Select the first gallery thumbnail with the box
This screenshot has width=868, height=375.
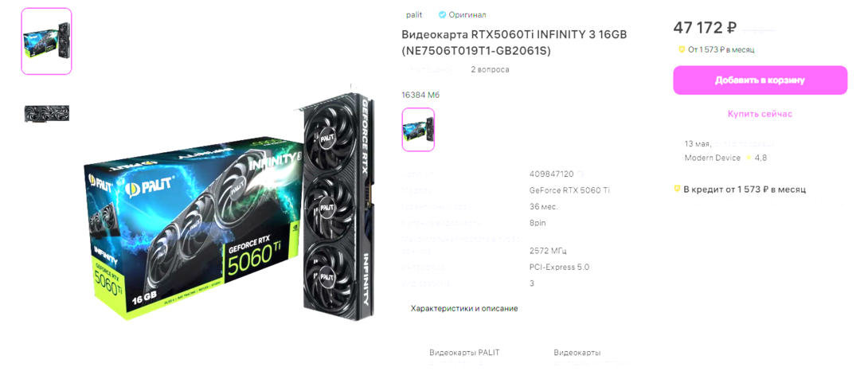coord(46,41)
